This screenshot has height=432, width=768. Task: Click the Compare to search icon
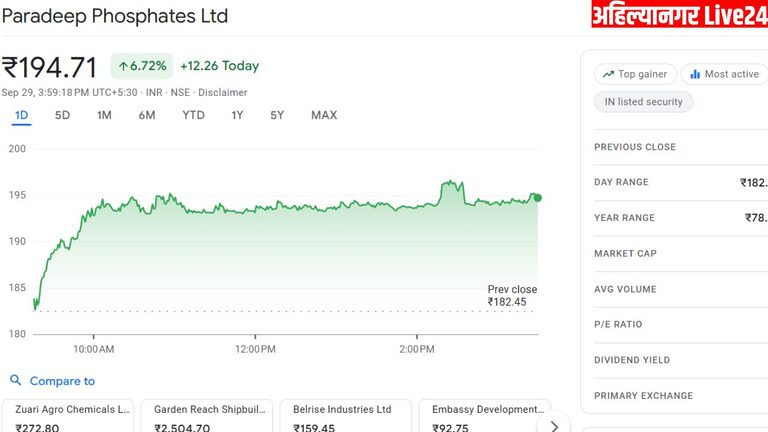15,381
